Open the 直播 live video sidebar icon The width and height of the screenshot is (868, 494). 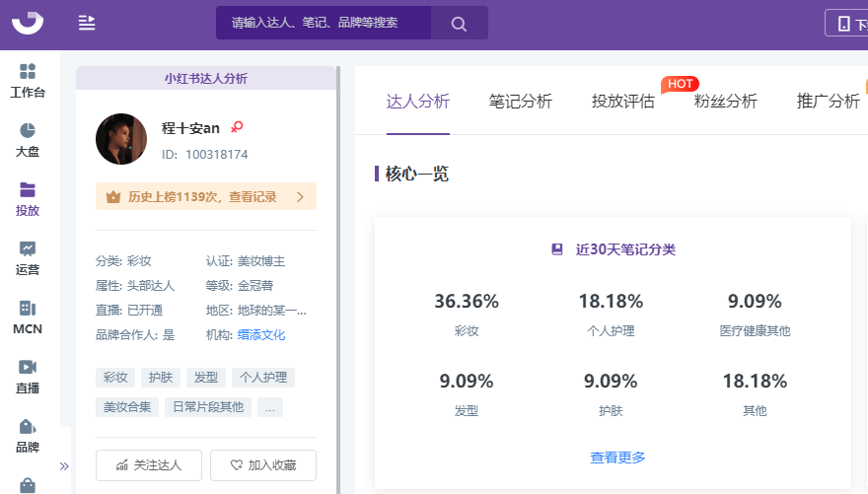28,376
